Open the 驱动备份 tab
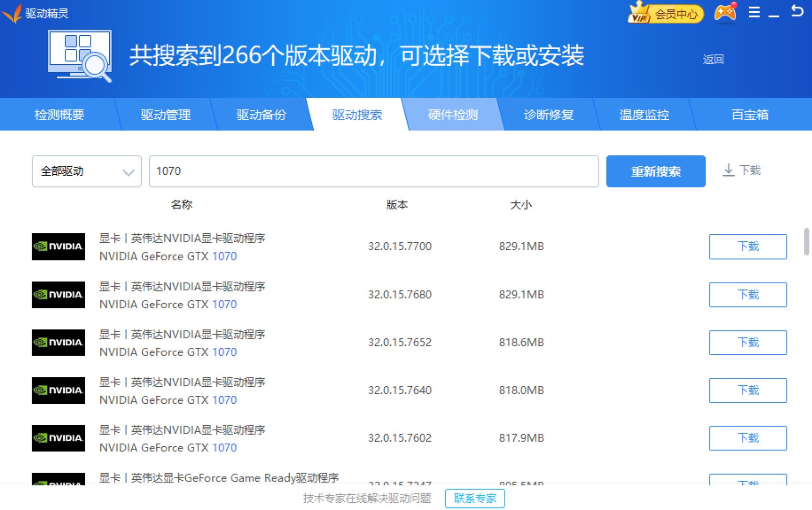812x510 pixels. 261,115
